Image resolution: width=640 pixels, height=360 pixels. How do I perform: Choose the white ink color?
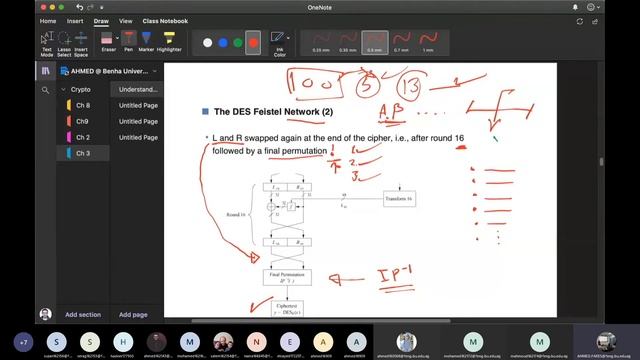[207, 42]
